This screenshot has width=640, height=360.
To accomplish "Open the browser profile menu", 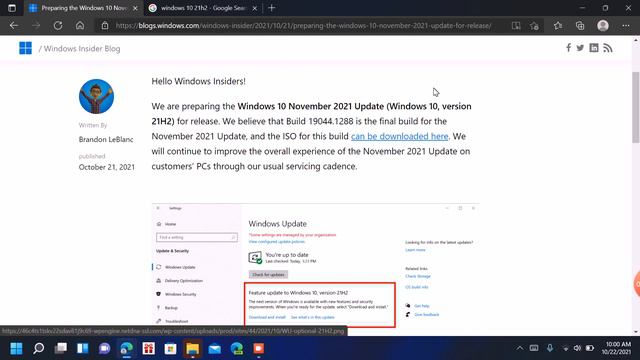I will coord(603,26).
